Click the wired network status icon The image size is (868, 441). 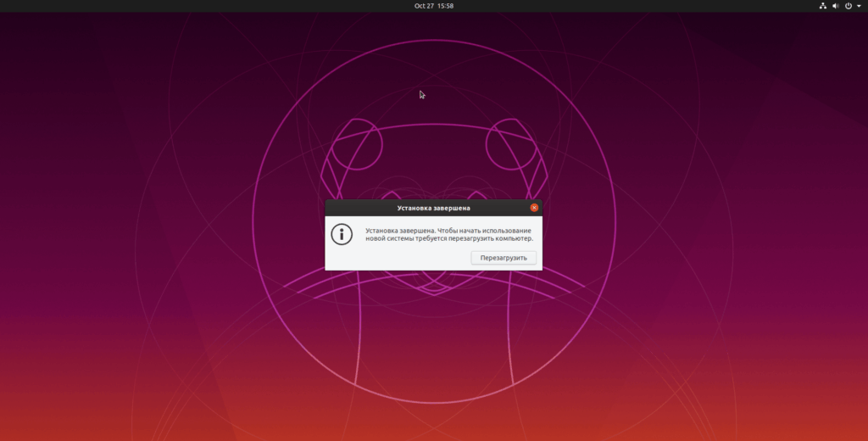click(822, 6)
